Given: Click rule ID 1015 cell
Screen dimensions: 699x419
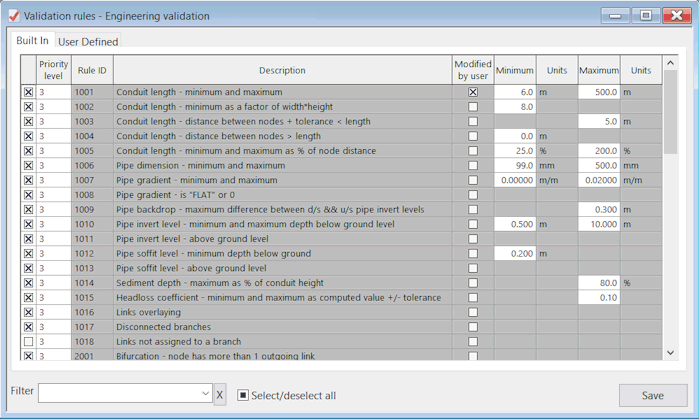Looking at the screenshot, I should click(x=92, y=298).
